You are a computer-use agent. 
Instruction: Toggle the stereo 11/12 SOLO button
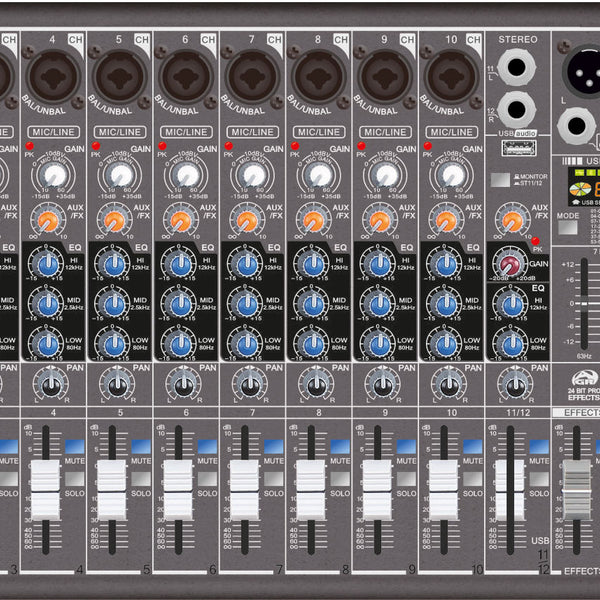coord(539,479)
